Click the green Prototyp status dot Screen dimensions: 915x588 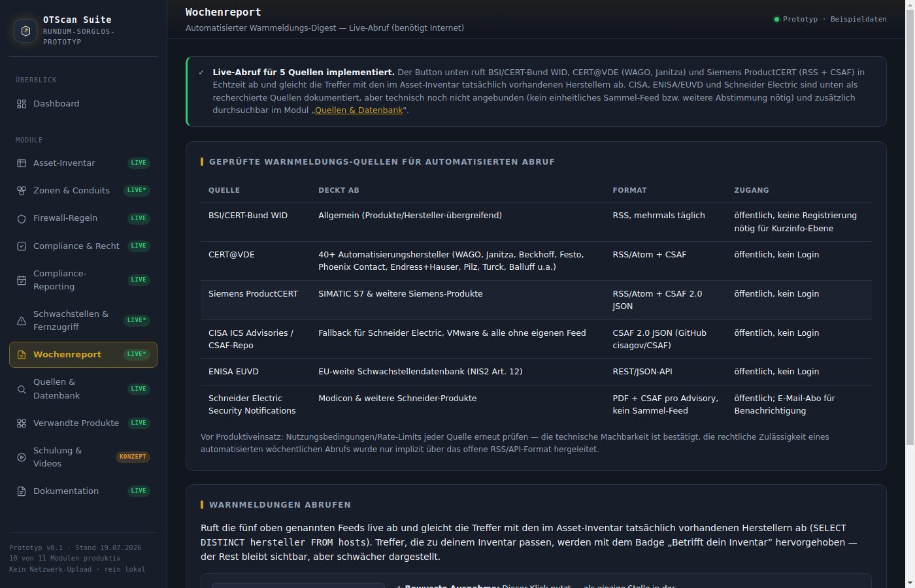776,20
